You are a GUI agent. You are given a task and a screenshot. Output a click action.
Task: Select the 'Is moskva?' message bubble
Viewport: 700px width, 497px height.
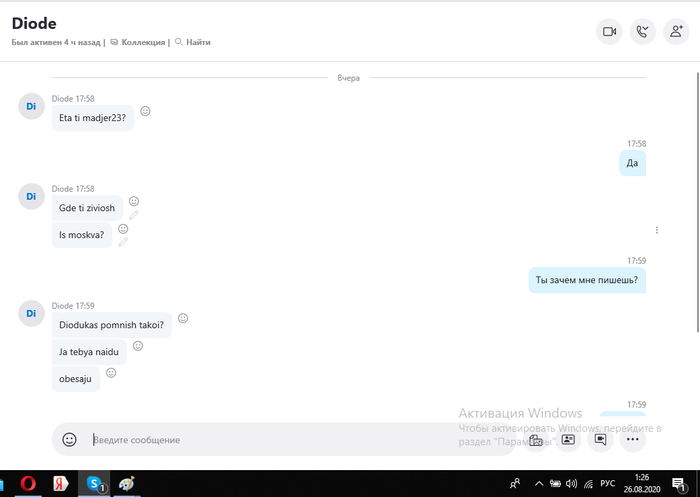(x=82, y=234)
